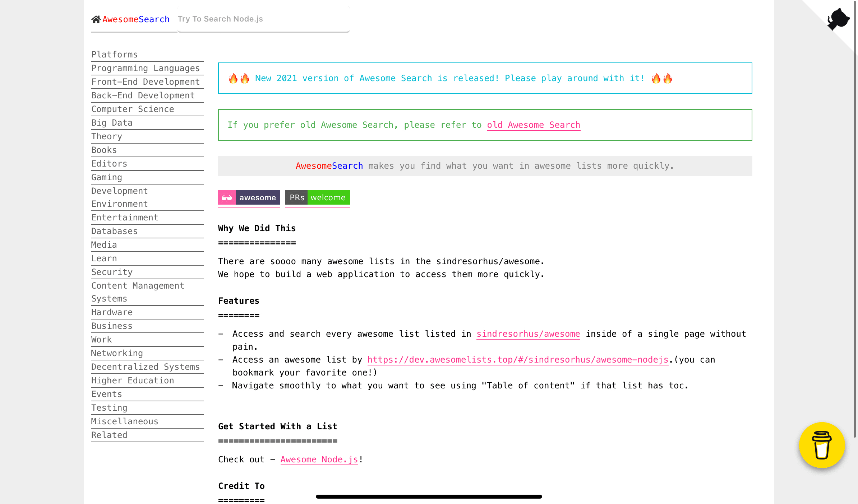Click the Credit To heading
The height and width of the screenshot is (504, 858).
point(241,486)
